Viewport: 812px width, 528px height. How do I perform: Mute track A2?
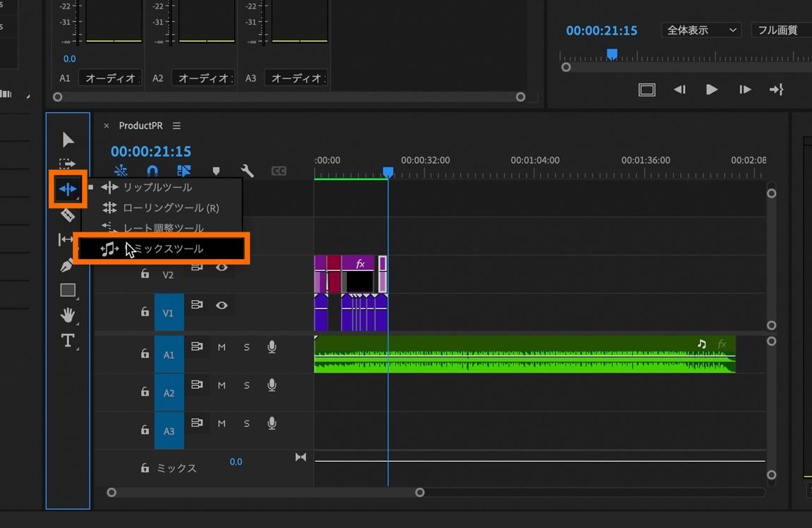[222, 385]
